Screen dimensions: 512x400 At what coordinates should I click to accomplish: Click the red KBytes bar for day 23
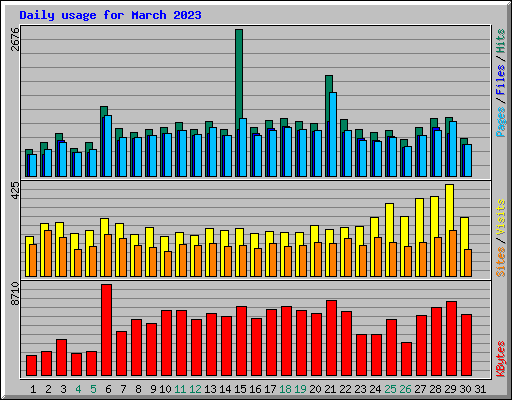[x=361, y=355]
